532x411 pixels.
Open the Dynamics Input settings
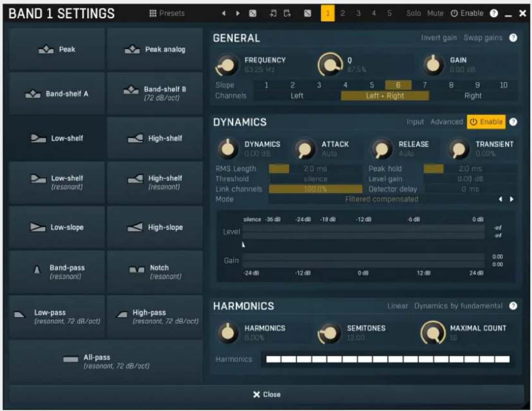[415, 122]
